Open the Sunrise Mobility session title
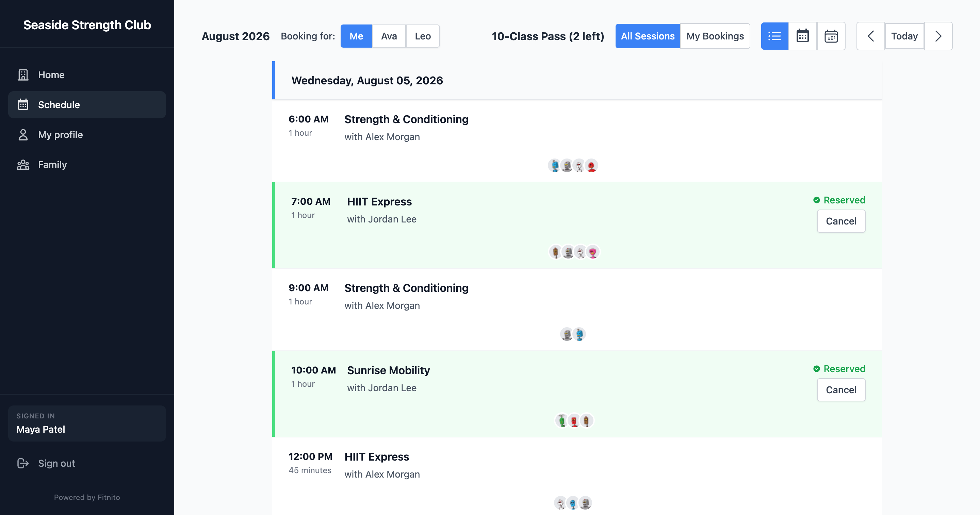This screenshot has width=980, height=515. coord(388,370)
